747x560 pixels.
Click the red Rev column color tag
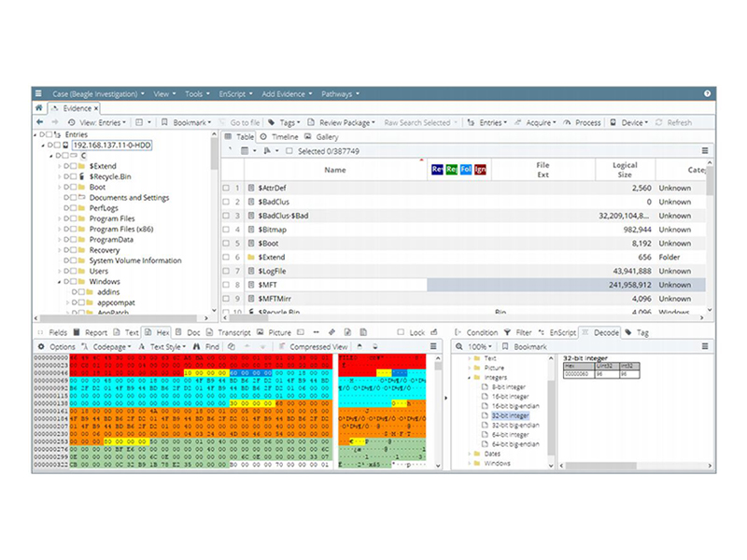(437, 169)
